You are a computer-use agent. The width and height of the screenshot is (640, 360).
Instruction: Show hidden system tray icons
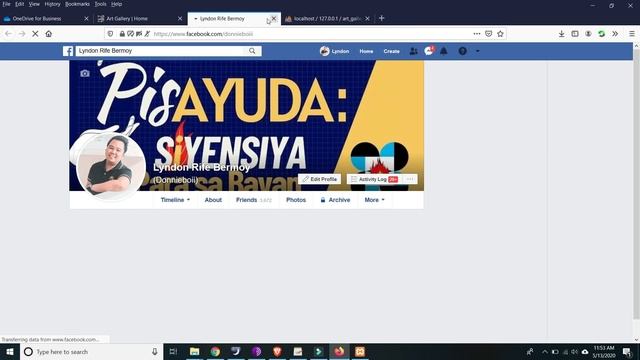[x=544, y=351]
